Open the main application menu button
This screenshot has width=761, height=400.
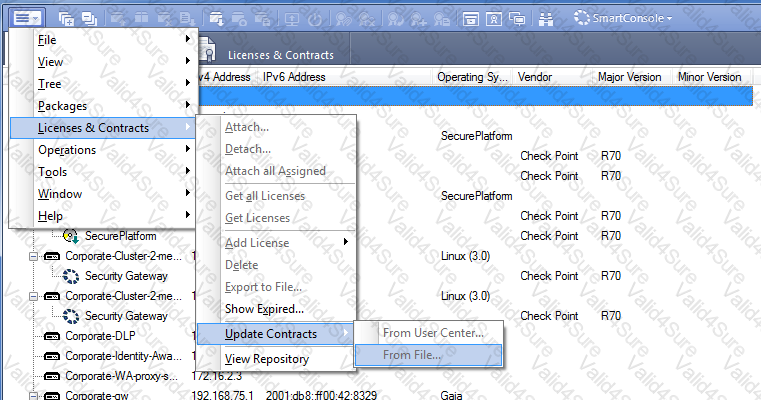tap(27, 18)
